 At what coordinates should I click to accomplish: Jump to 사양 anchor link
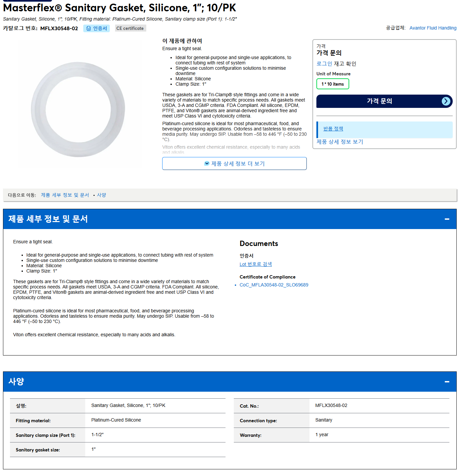click(x=101, y=195)
